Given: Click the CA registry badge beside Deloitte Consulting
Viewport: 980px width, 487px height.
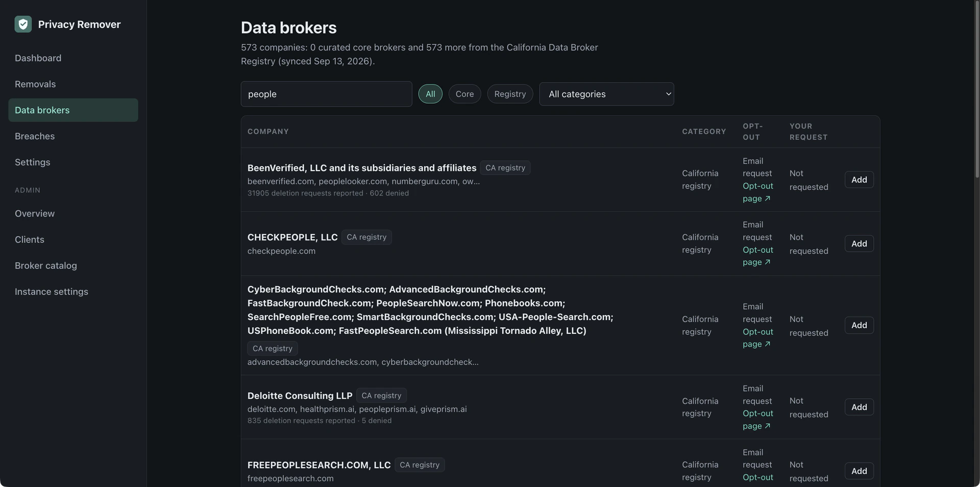Looking at the screenshot, I should (x=381, y=396).
